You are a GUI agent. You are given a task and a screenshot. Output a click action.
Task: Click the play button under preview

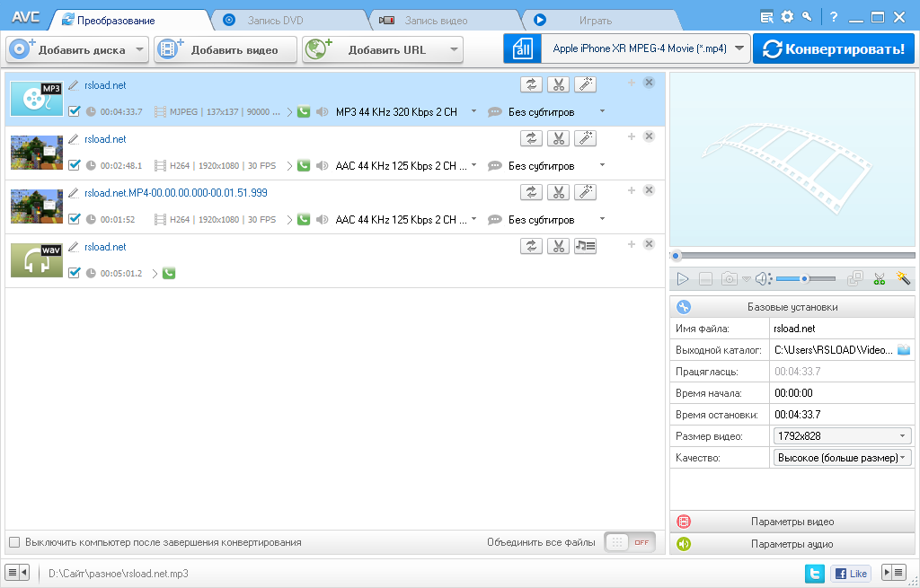point(683,279)
